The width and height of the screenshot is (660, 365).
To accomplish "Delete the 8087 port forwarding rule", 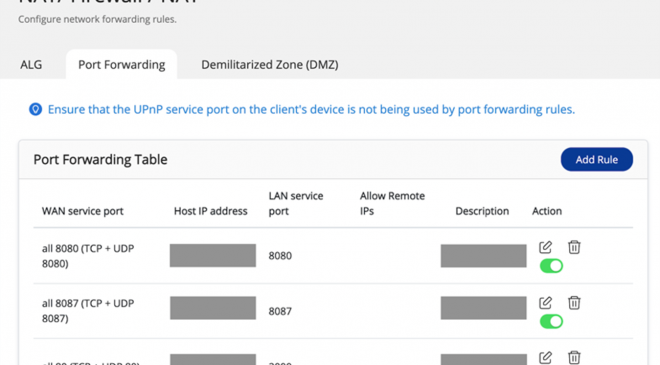I will point(574,303).
